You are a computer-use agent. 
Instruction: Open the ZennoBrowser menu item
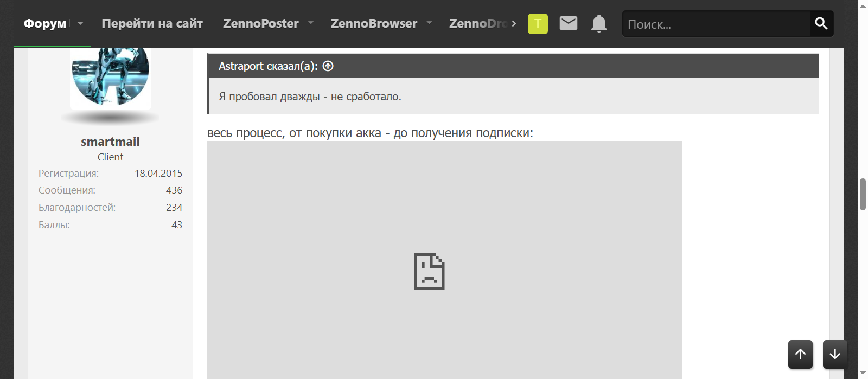pos(374,23)
